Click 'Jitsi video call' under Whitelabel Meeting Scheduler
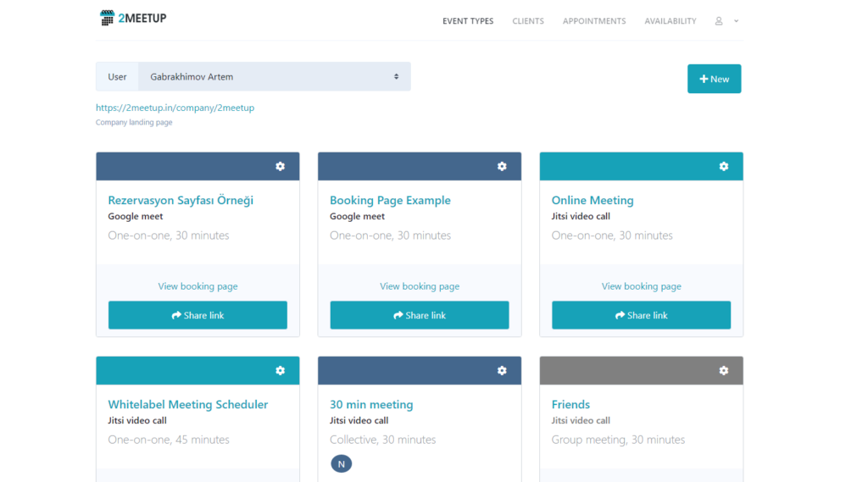The width and height of the screenshot is (868, 482). click(x=137, y=420)
